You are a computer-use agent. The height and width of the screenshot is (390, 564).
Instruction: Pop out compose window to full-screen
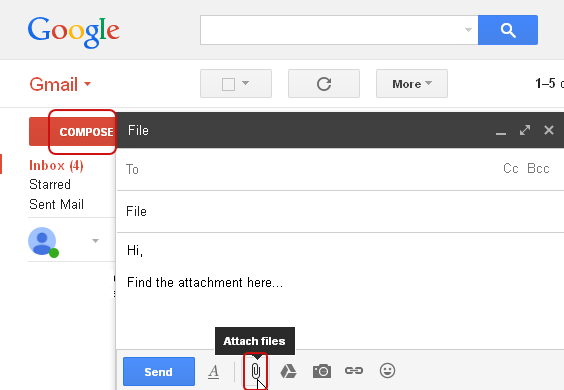coord(525,130)
